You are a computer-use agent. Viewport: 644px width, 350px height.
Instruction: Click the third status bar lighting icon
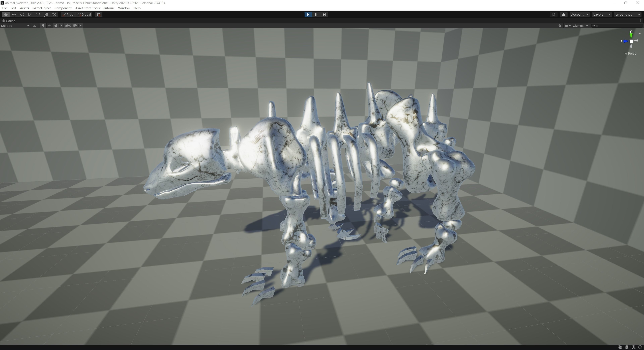tap(633, 347)
